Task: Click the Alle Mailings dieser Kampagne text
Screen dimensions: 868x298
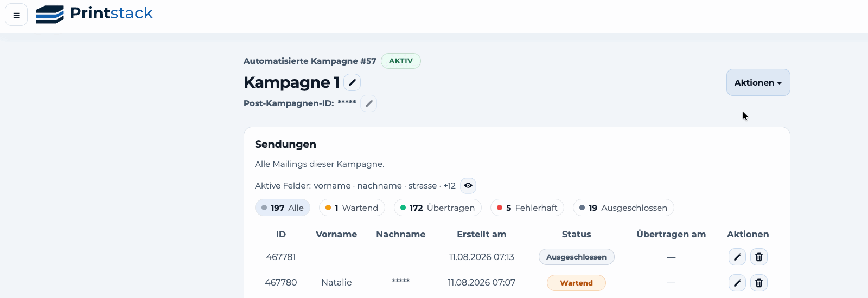Action: [320, 164]
